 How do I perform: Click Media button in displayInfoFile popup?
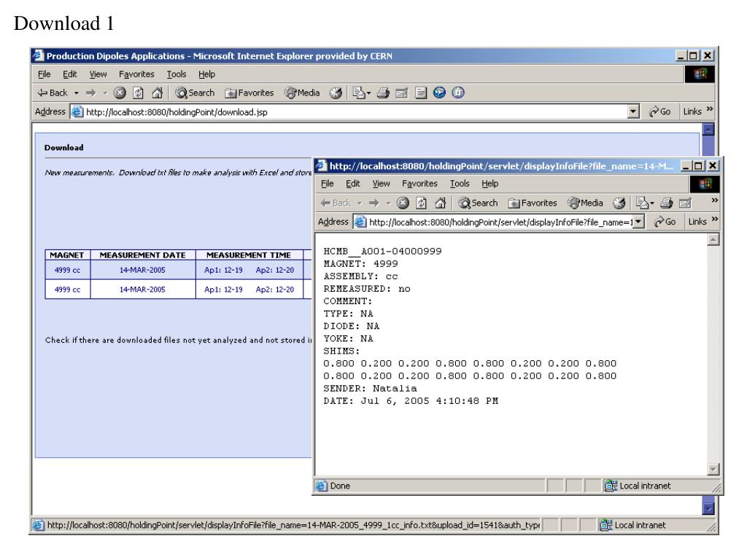click(x=586, y=203)
